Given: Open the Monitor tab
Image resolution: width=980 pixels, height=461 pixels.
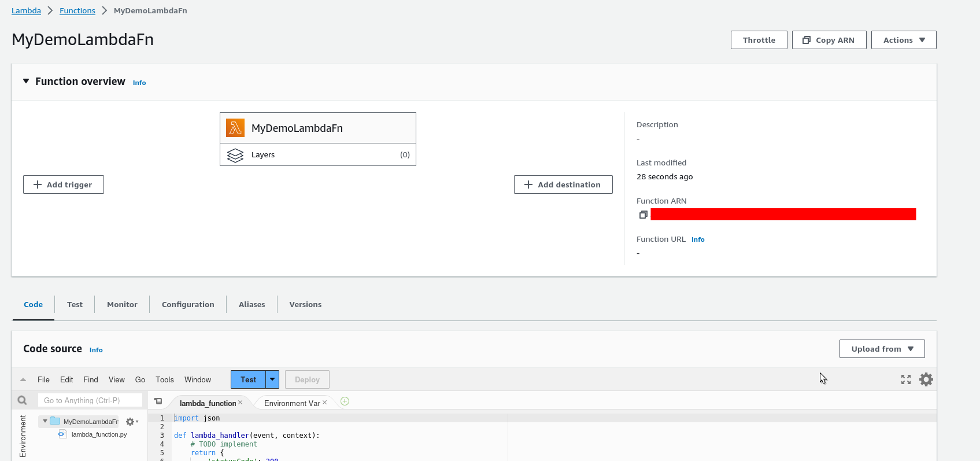Looking at the screenshot, I should point(122,305).
